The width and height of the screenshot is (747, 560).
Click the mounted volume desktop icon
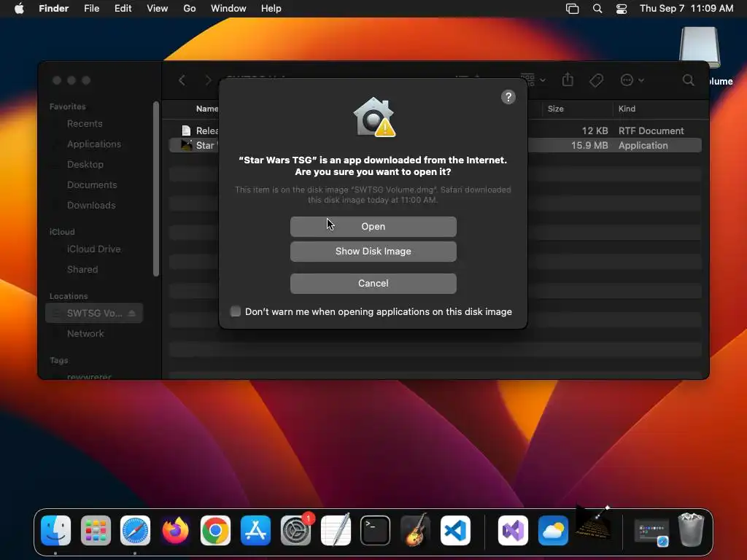(x=700, y=47)
